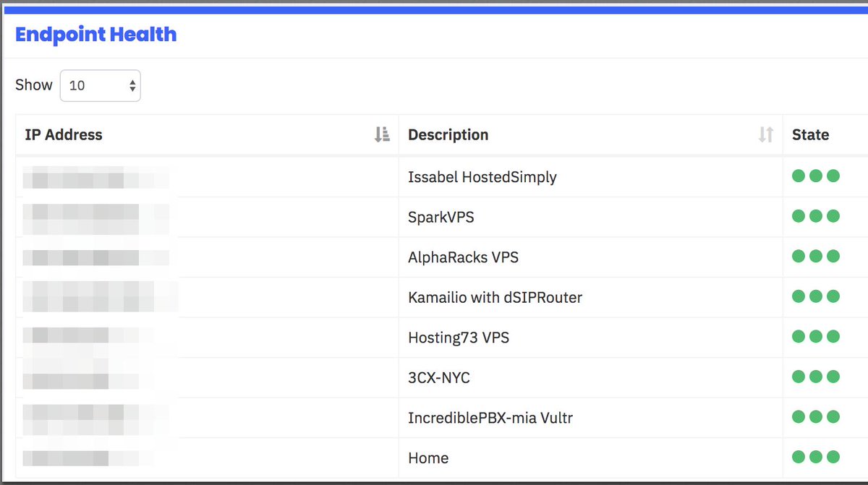Click the Endpoint Health heading
Image resolution: width=868 pixels, height=485 pixels.
pos(95,35)
